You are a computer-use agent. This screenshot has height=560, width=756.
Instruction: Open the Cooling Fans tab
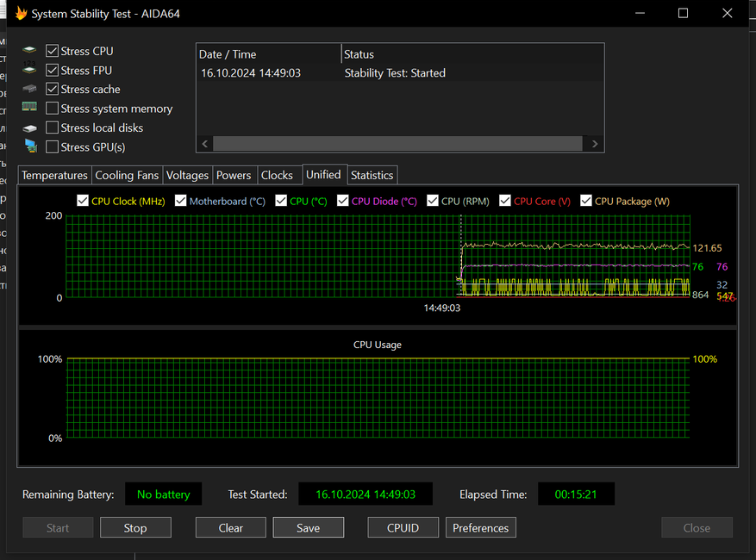[127, 175]
